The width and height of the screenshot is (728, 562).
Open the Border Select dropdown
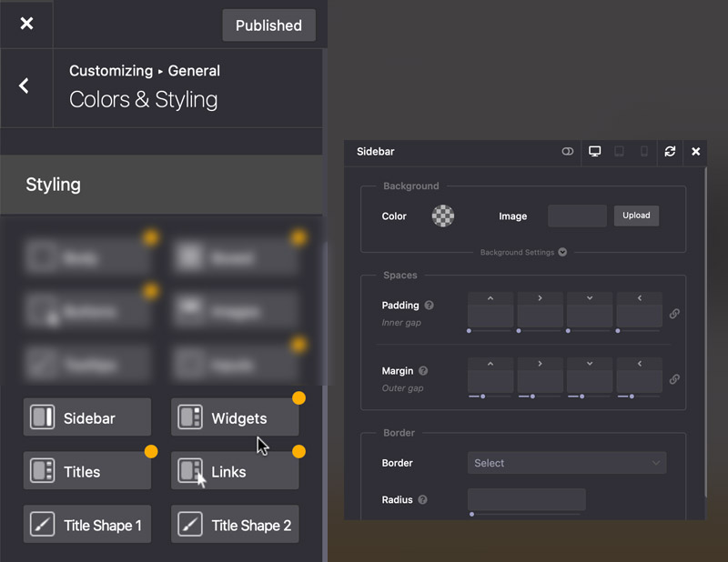[566, 463]
